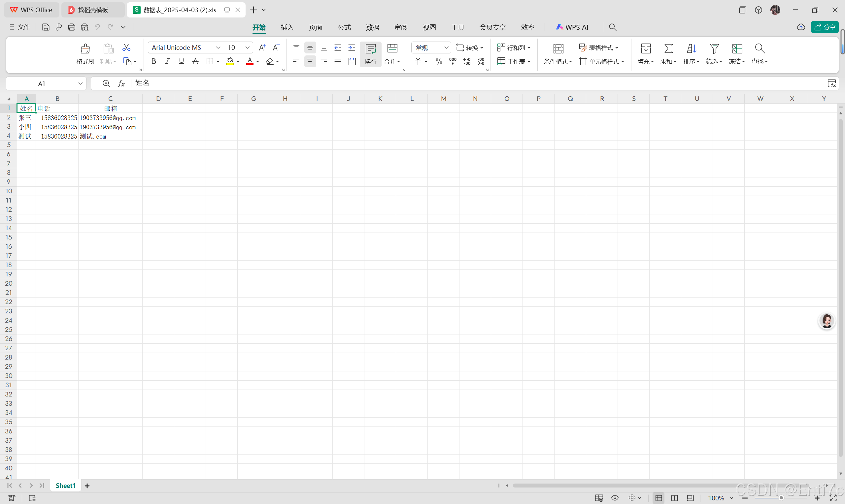
Task: Open the Filter (筛选) funnel tool
Action: (x=714, y=49)
